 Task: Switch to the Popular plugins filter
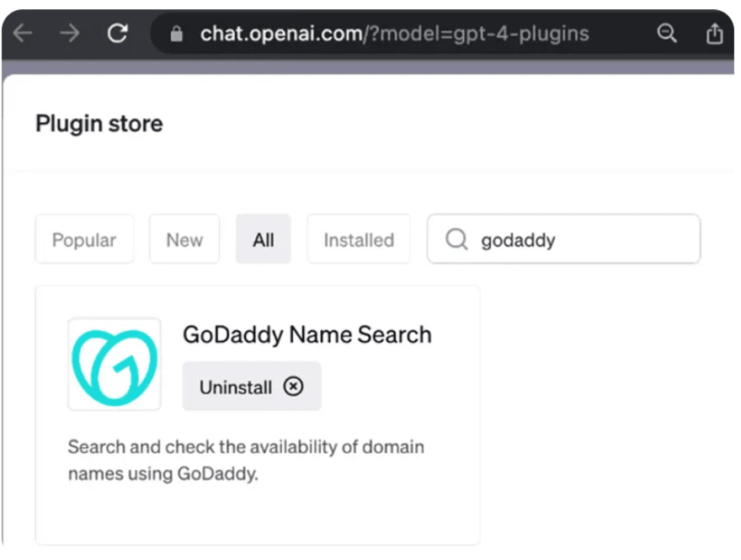[x=84, y=239]
